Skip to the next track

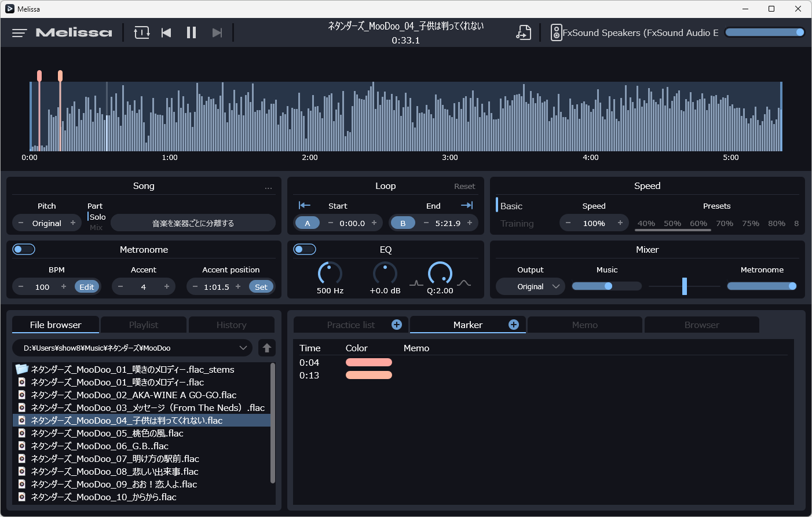[x=217, y=33]
